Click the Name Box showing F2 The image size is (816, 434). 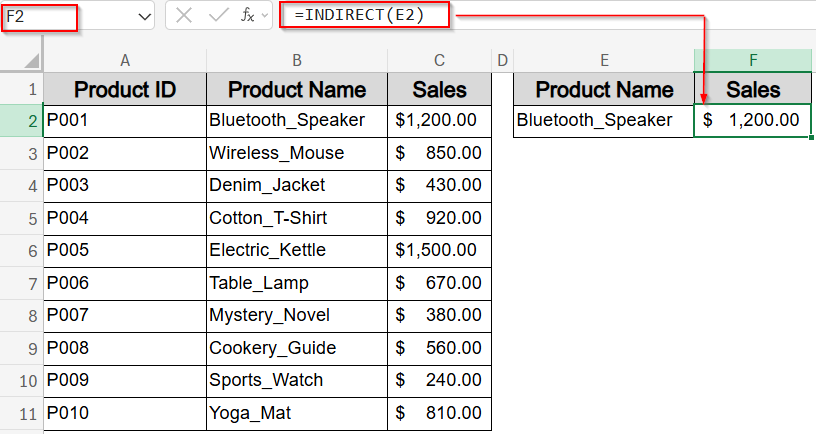[x=40, y=16]
